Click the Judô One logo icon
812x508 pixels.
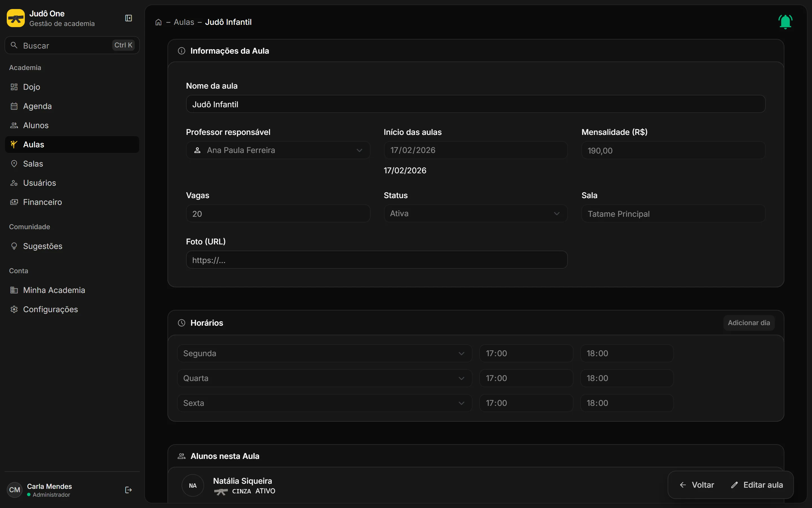pos(16,18)
